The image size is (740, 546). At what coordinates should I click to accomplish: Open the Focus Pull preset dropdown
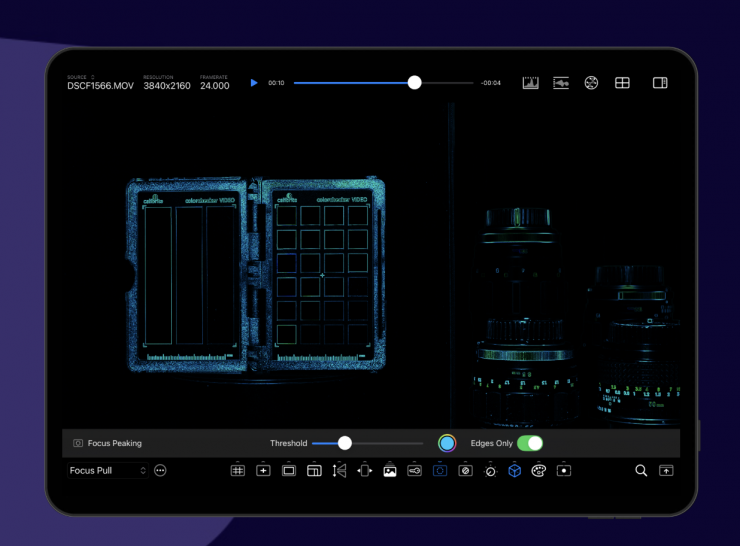(108, 470)
